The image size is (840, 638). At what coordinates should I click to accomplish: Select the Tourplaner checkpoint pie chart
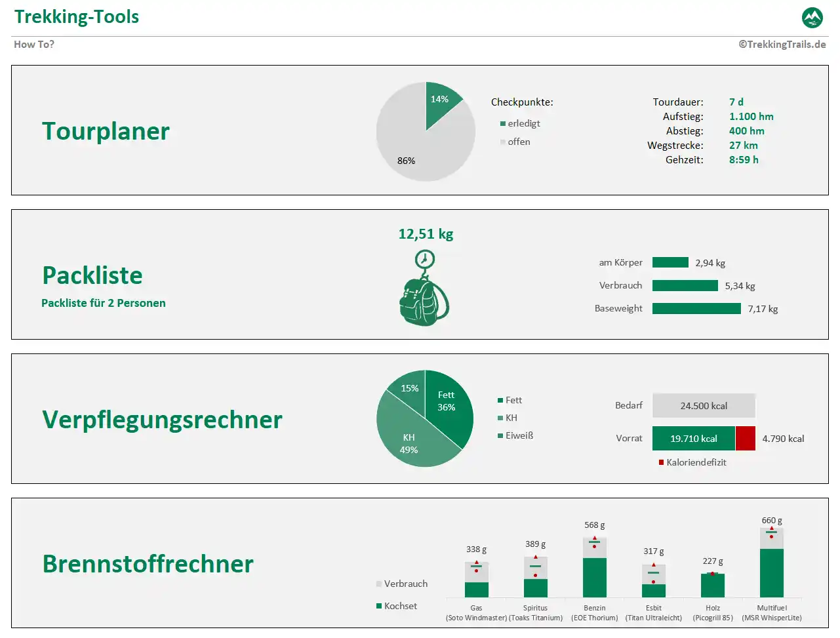(425, 131)
